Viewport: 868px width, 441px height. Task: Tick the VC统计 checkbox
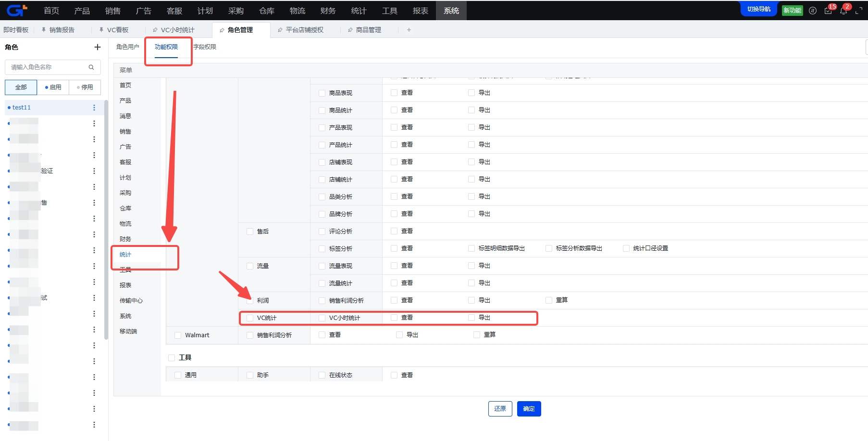250,318
